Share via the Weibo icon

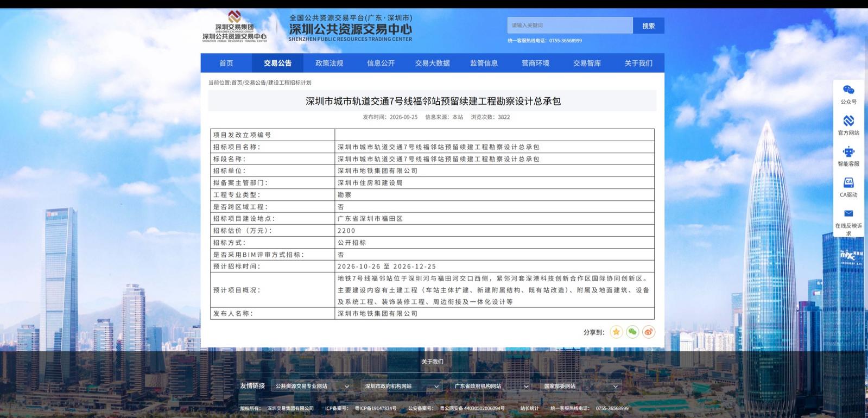[x=649, y=332]
